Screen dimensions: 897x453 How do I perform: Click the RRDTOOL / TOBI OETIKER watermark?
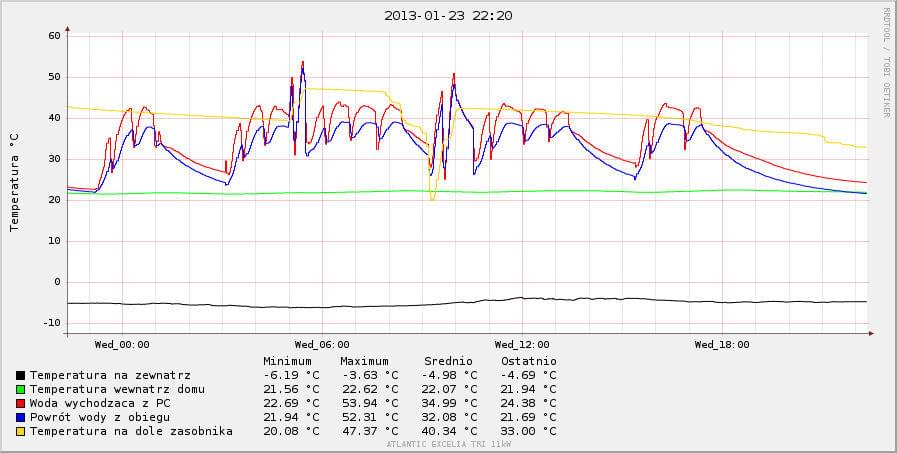pyautogui.click(x=886, y=63)
